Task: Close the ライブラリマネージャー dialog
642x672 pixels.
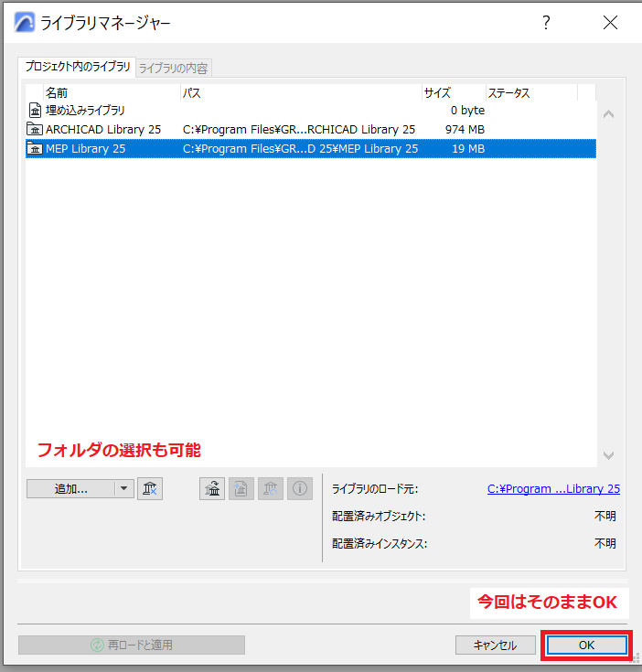Action: coord(610,22)
